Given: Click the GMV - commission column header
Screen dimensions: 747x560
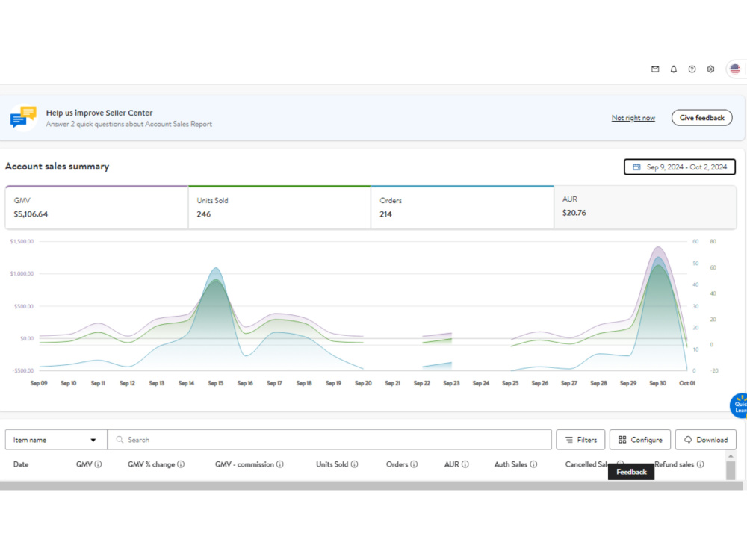Looking at the screenshot, I should point(244,464).
